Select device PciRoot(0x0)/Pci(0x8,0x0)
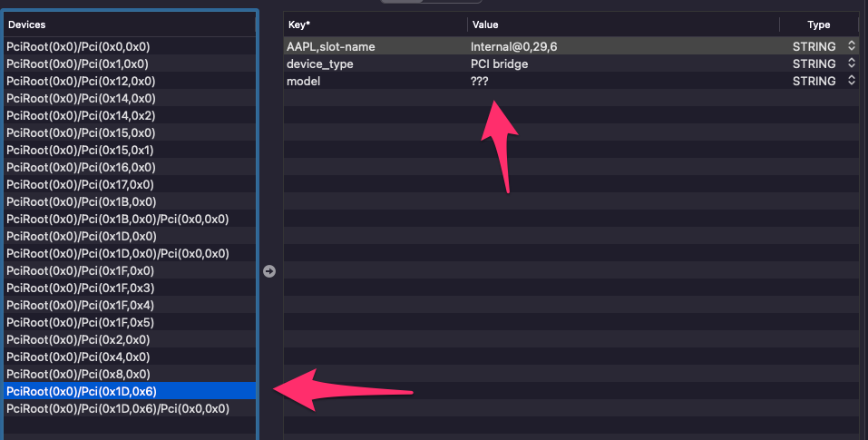 (130, 374)
